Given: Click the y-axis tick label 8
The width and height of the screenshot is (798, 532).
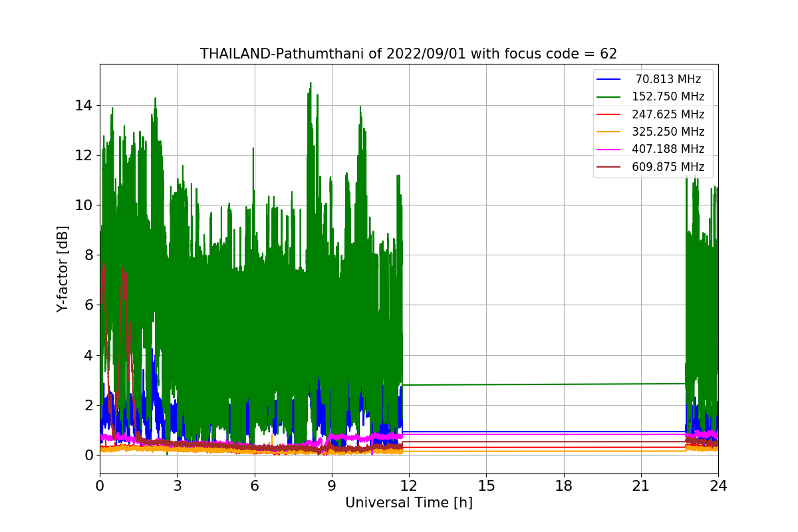Looking at the screenshot, I should [89, 255].
